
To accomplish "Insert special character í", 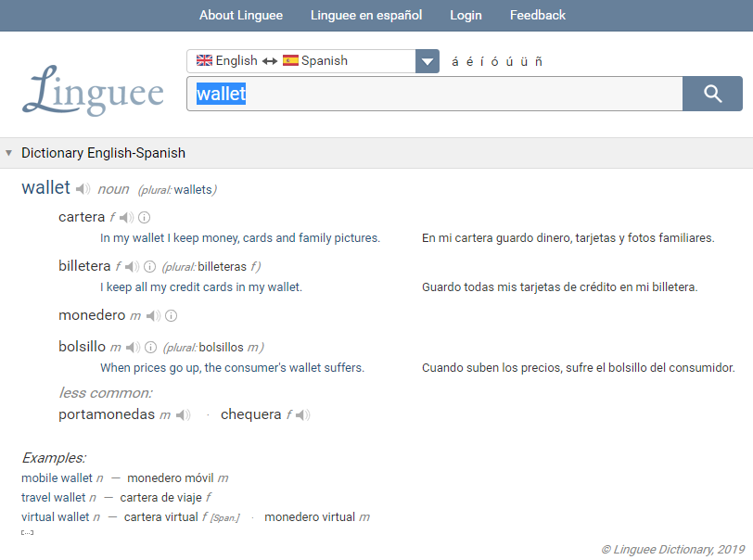I will [481, 61].
